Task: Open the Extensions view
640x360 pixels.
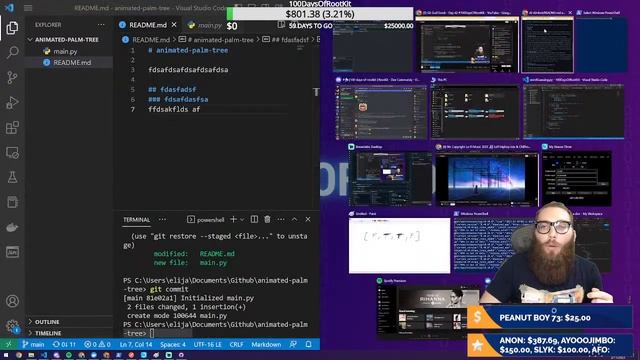Action: point(12,127)
